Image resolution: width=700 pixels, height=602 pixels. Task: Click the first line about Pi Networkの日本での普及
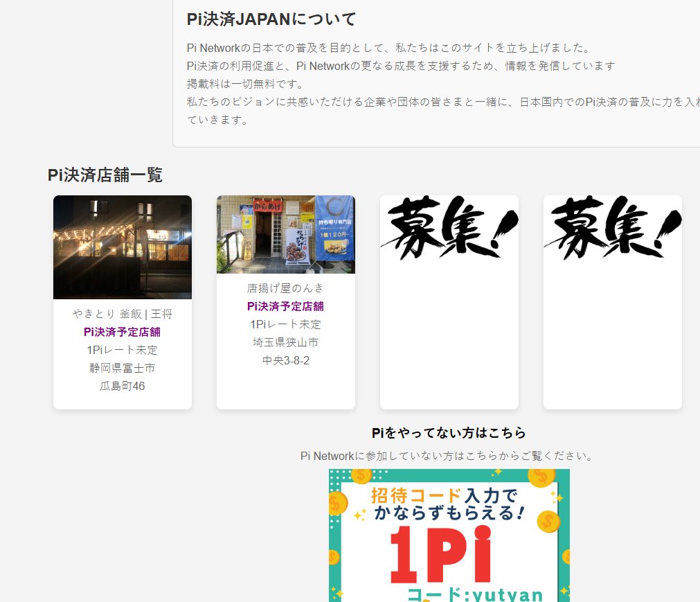pyautogui.click(x=389, y=48)
